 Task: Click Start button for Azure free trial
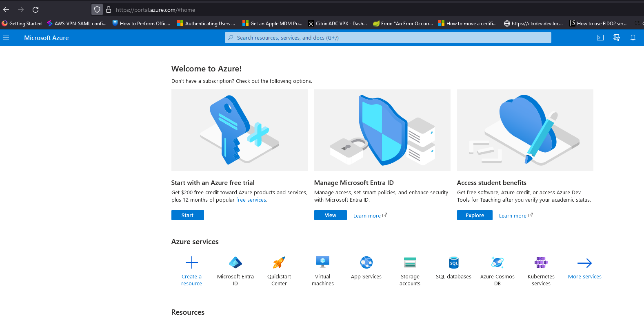pos(187,215)
